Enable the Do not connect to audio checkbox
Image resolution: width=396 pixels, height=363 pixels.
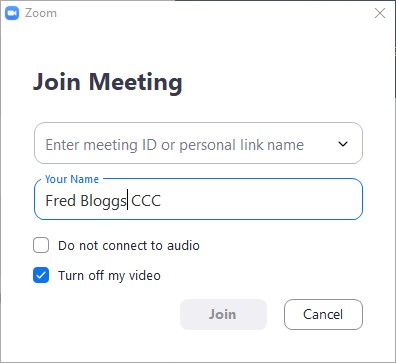[41, 245]
